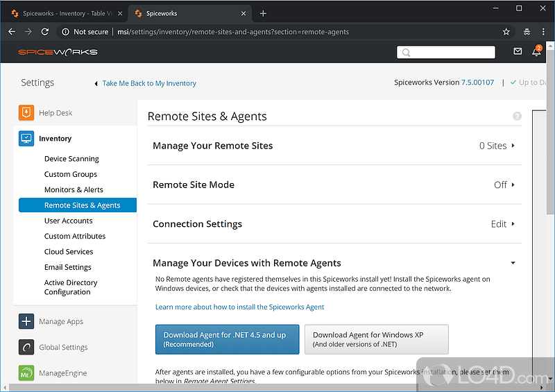The height and width of the screenshot is (392, 555).
Task: Expand Connection Settings Edit row
Action: click(x=334, y=224)
